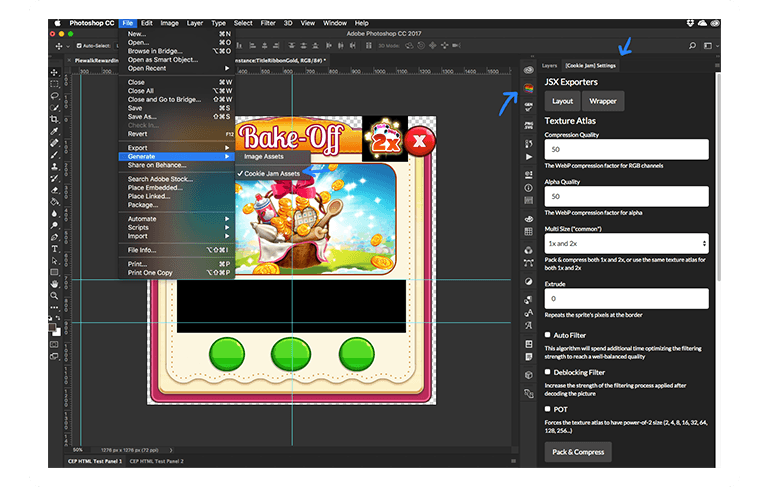Select the Crop tool

pos(55,119)
